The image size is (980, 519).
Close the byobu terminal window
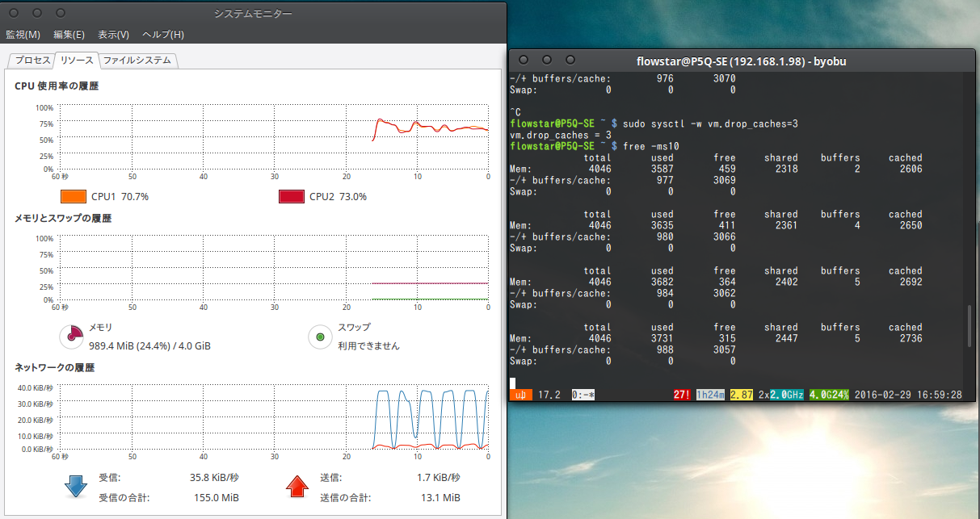(x=524, y=60)
